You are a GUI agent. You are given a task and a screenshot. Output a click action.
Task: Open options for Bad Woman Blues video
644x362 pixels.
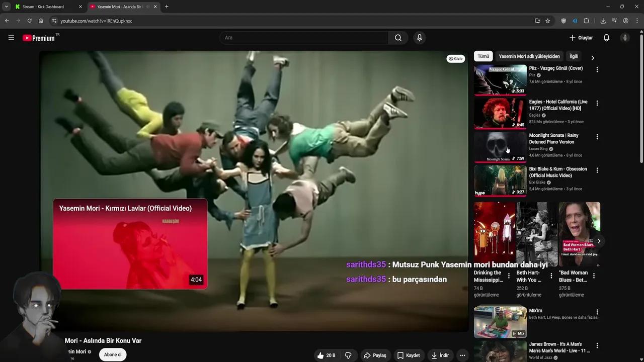pos(594,276)
